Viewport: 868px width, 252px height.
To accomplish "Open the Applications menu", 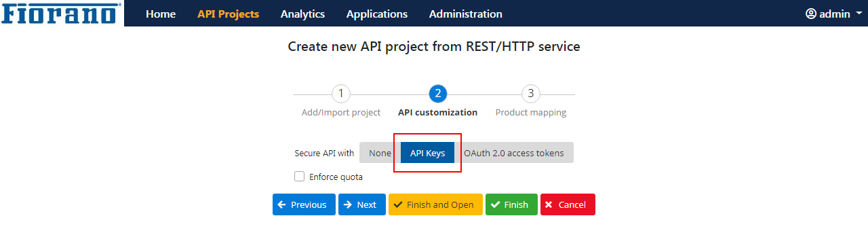I will pyautogui.click(x=377, y=14).
